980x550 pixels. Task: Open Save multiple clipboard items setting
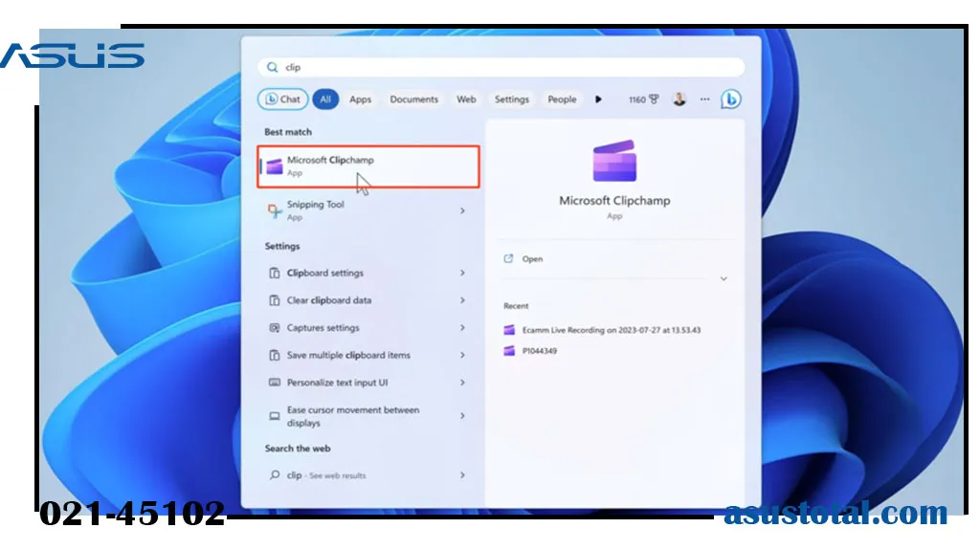(368, 355)
